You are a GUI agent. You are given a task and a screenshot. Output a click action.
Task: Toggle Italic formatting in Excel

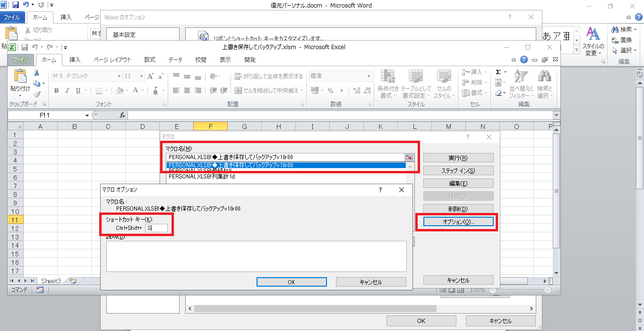point(67,91)
